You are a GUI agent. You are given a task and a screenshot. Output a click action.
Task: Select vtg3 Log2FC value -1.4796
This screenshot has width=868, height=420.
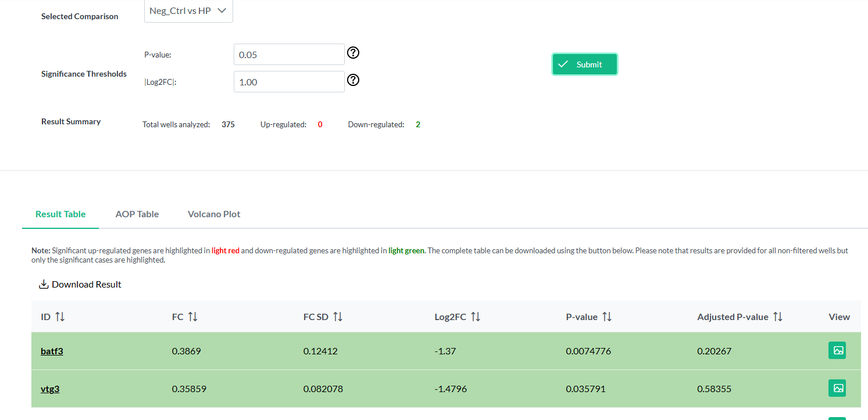[451, 389]
